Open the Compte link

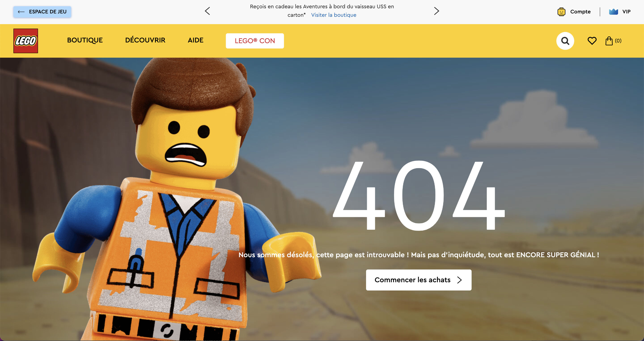click(x=580, y=12)
